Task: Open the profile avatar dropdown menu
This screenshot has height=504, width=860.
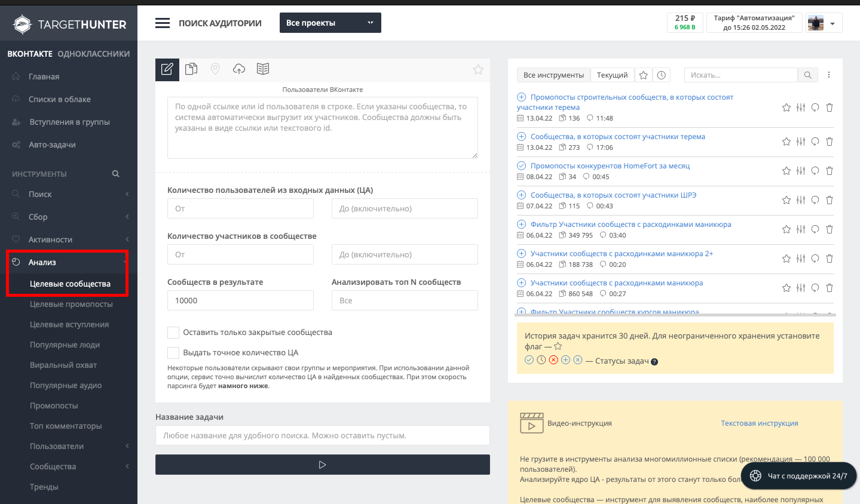Action: [824, 23]
